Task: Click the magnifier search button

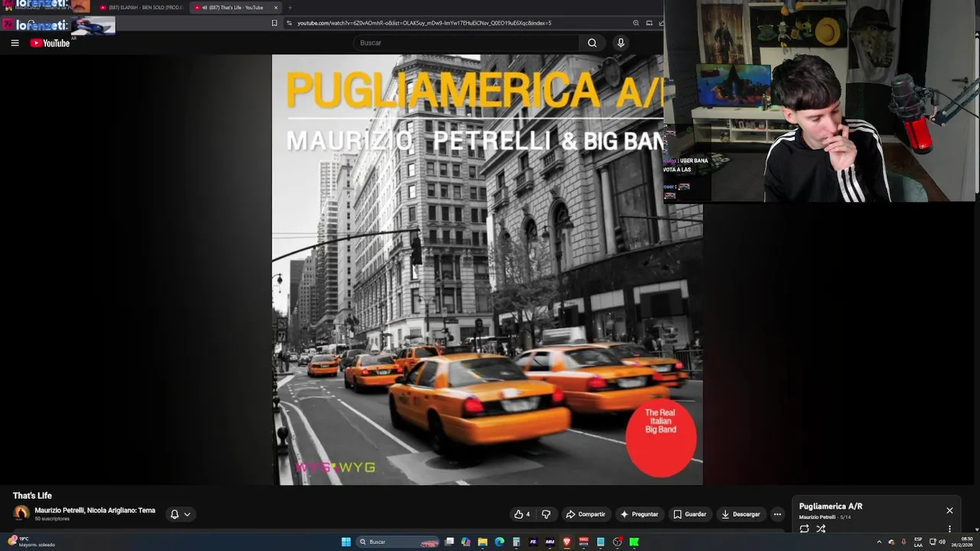Action: pyautogui.click(x=592, y=43)
